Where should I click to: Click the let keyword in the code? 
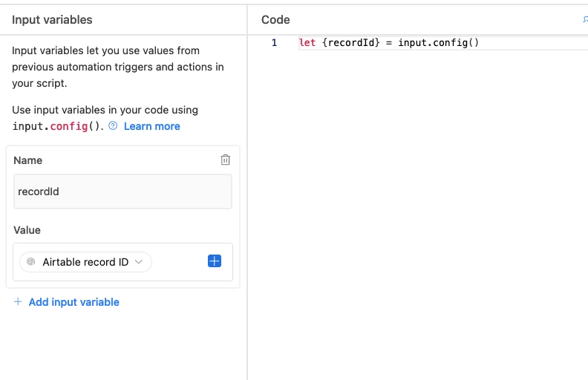[x=307, y=43]
